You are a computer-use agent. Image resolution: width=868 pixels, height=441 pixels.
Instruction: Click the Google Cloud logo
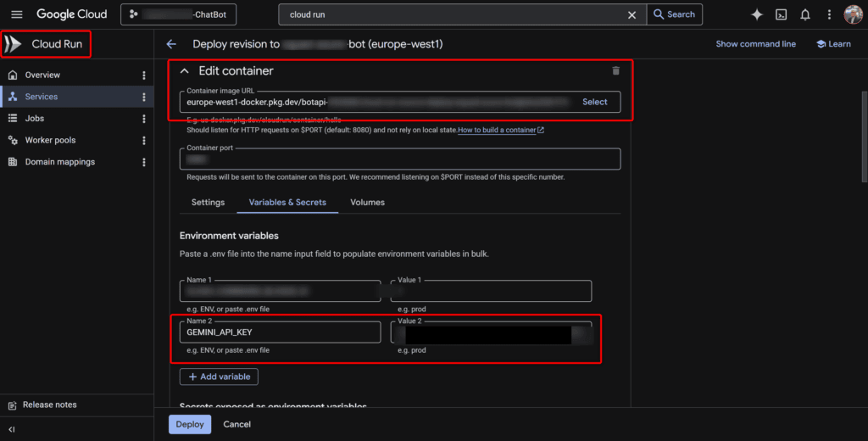coord(71,14)
